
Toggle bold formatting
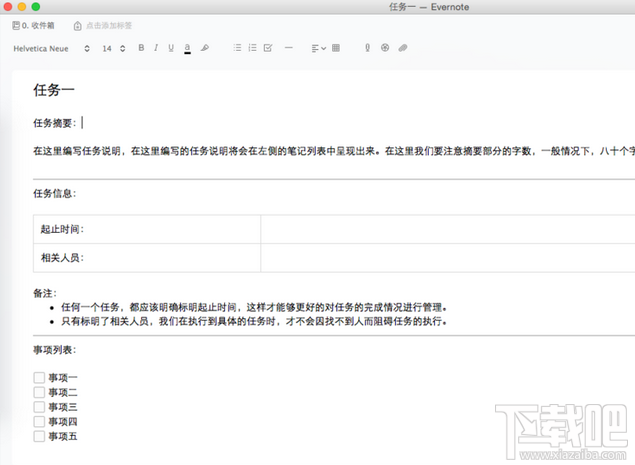click(x=141, y=48)
